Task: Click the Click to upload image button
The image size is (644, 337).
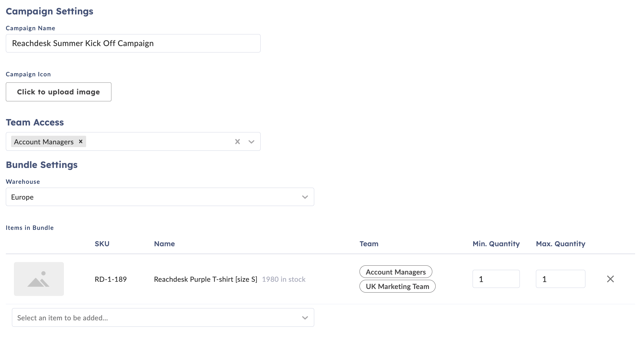Action: pos(59,92)
